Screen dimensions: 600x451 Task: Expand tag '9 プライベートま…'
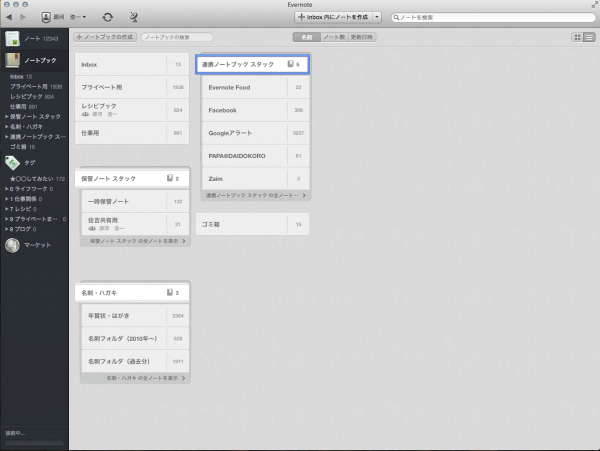coord(7,219)
